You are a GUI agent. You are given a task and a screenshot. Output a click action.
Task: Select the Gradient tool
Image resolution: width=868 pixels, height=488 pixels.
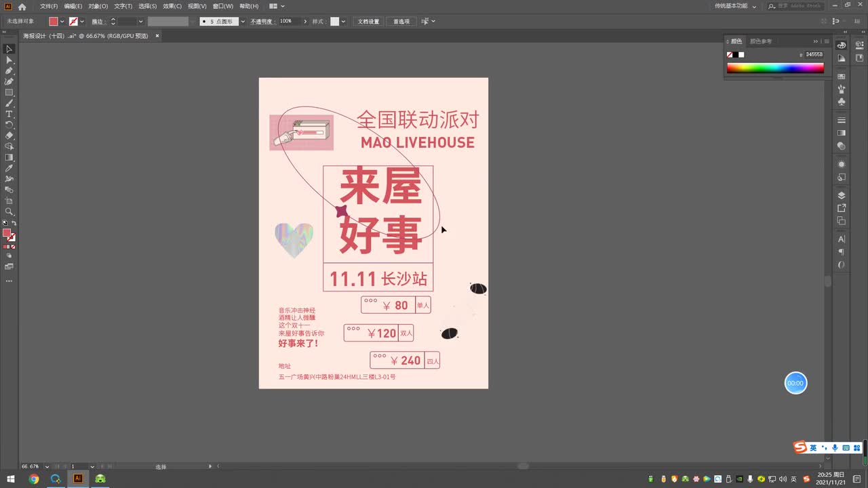[x=9, y=157]
